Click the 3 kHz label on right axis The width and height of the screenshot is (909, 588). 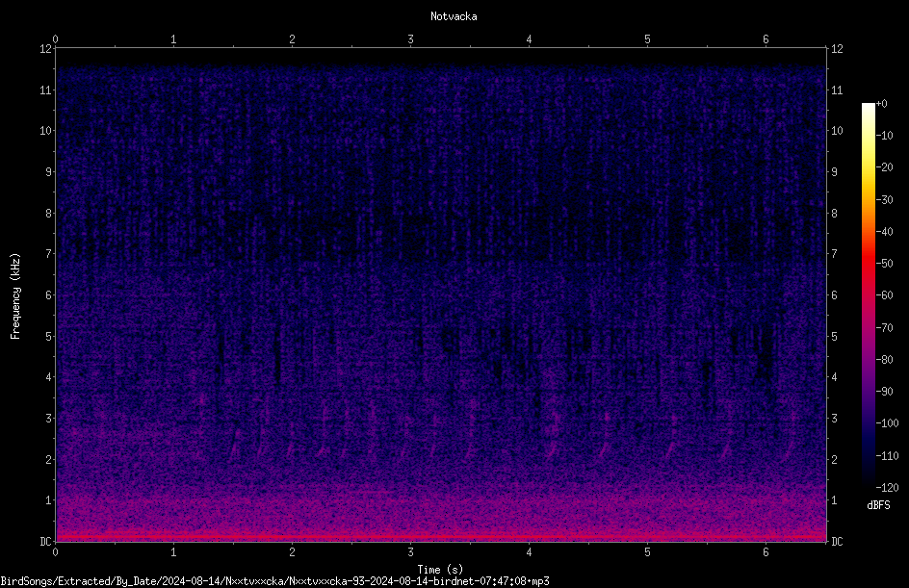[x=834, y=418]
